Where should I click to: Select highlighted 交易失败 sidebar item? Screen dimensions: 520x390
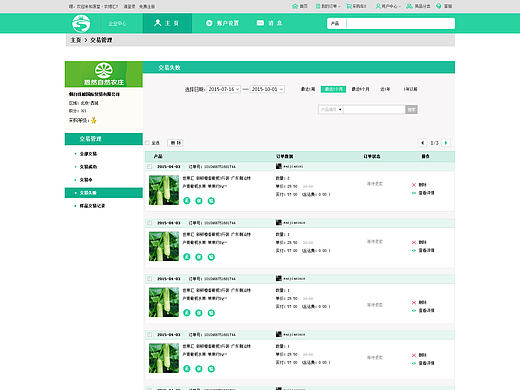tap(104, 193)
